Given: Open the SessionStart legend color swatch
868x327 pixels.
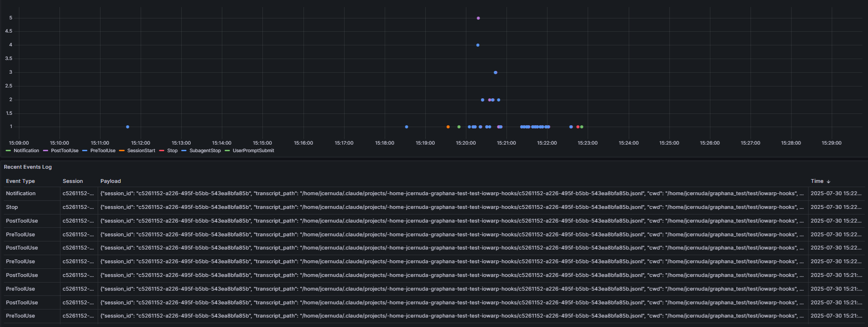Looking at the screenshot, I should [122, 151].
